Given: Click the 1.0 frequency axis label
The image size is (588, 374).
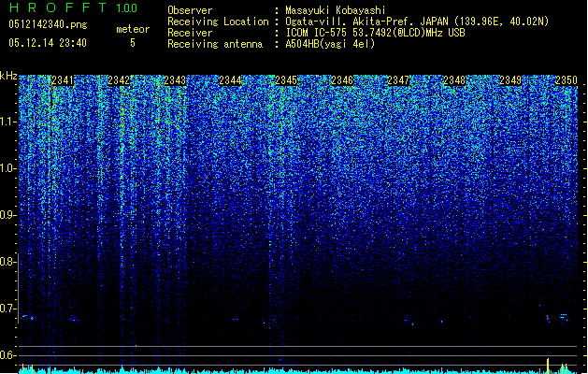Looking at the screenshot, I should [x=8, y=168].
